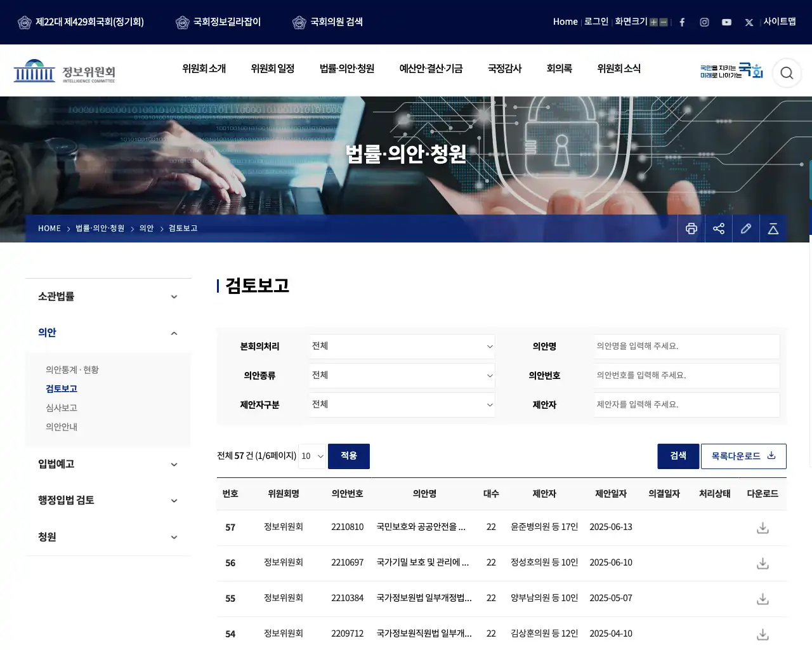The width and height of the screenshot is (812, 650).
Task: Open the 본회의처리 dropdown
Action: point(402,347)
